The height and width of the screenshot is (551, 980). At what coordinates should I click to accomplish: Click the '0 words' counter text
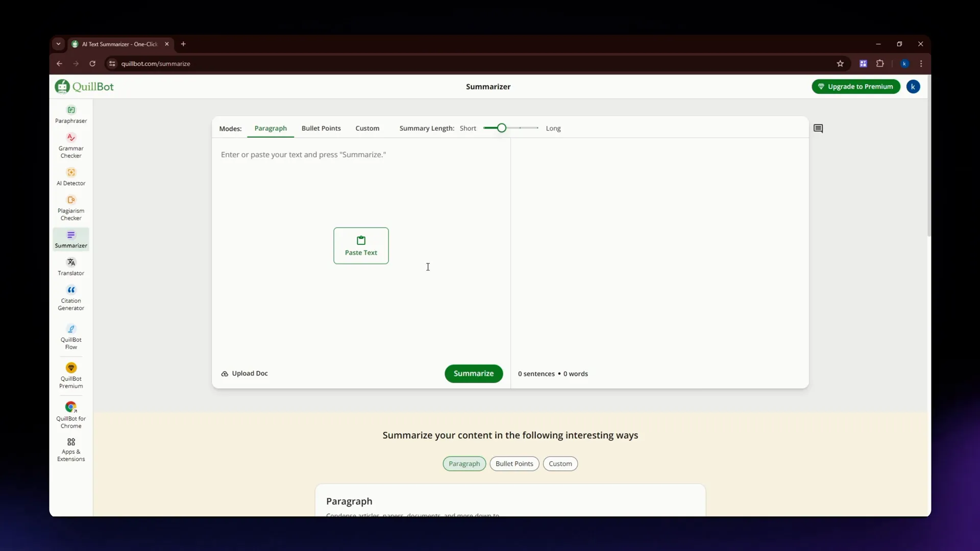point(576,374)
